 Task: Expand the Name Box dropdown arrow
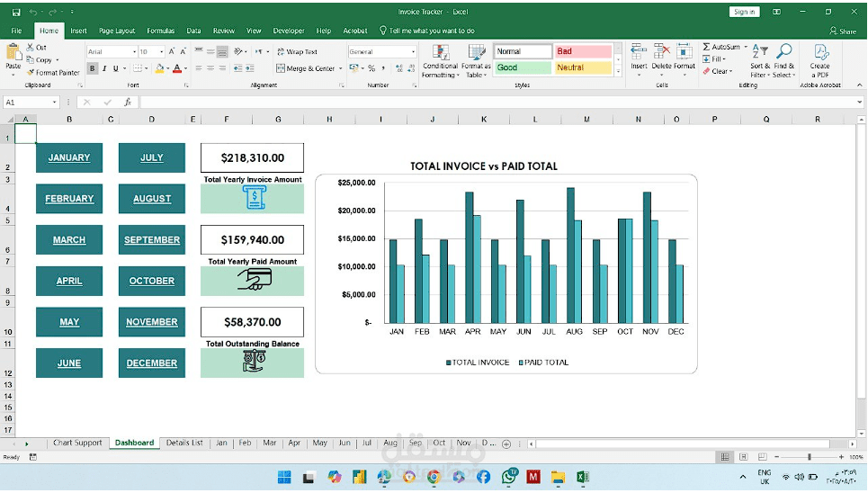pyautogui.click(x=55, y=103)
